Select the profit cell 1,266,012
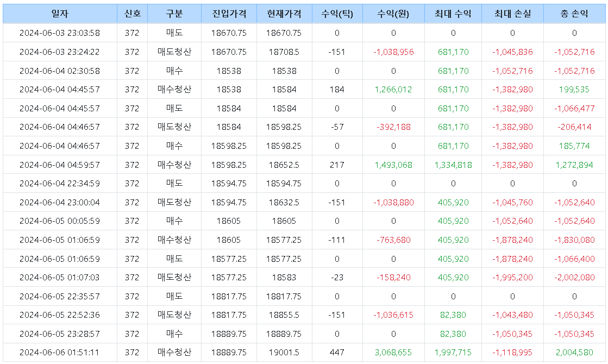 393,90
